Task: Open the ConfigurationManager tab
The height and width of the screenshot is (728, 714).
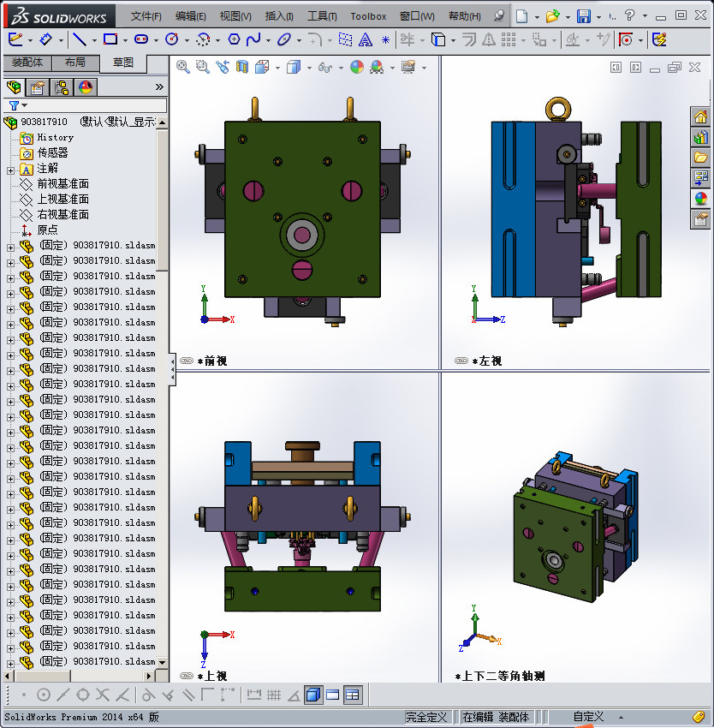Action: click(62, 87)
